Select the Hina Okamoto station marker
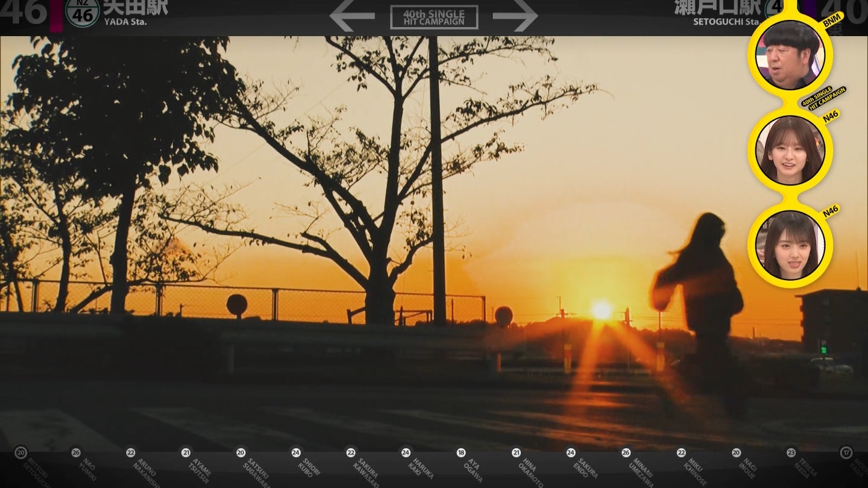The height and width of the screenshot is (488, 868). point(516,452)
